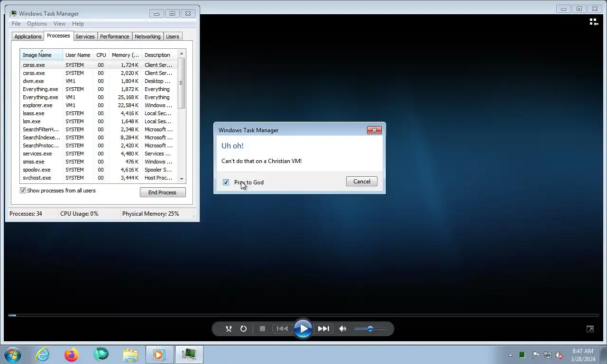Switch to the Applications tab

[28, 36]
